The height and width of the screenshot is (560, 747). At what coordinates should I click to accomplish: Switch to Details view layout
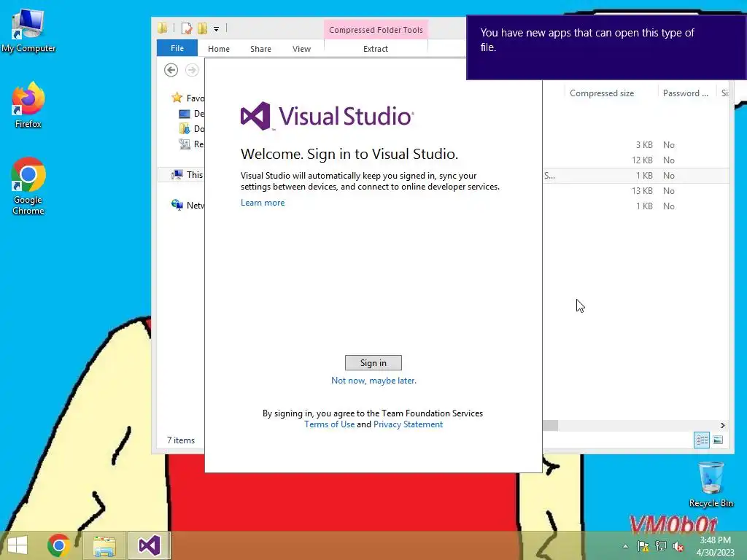pos(702,440)
